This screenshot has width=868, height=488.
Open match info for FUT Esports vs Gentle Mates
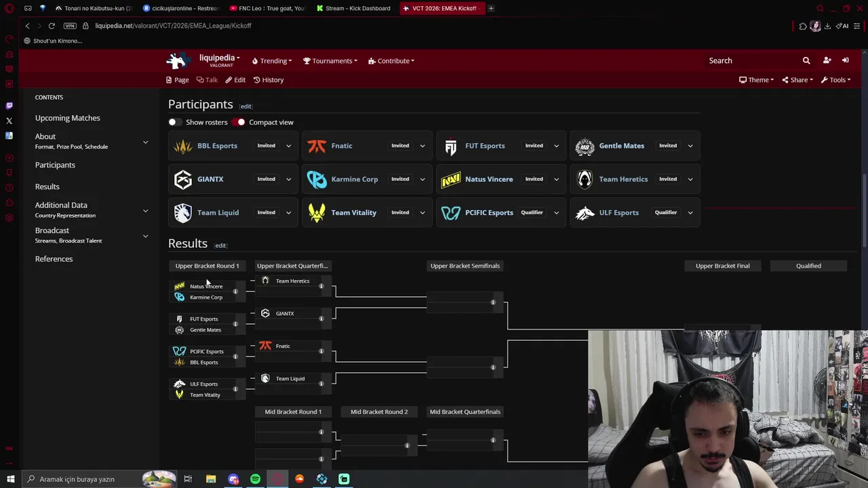[x=235, y=324]
